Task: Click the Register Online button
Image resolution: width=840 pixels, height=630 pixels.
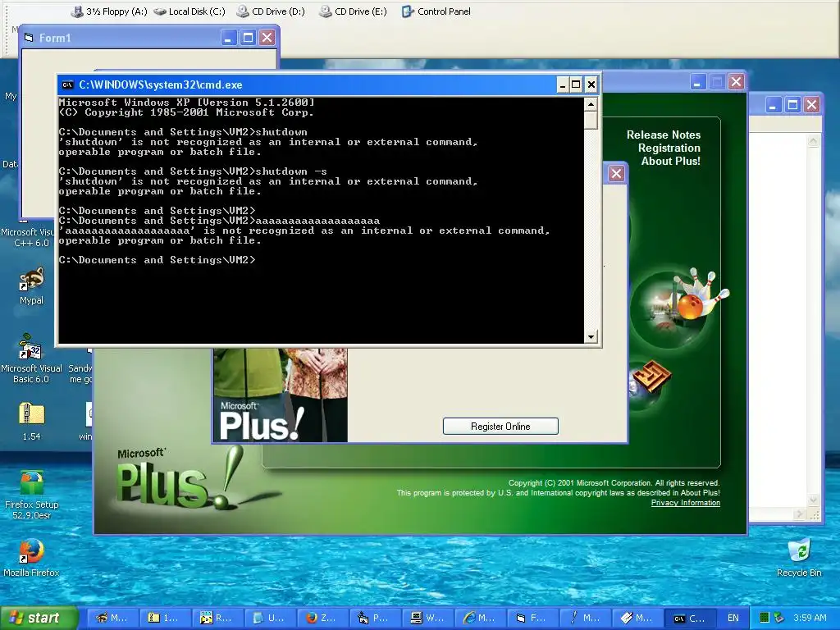Action: tap(500, 427)
